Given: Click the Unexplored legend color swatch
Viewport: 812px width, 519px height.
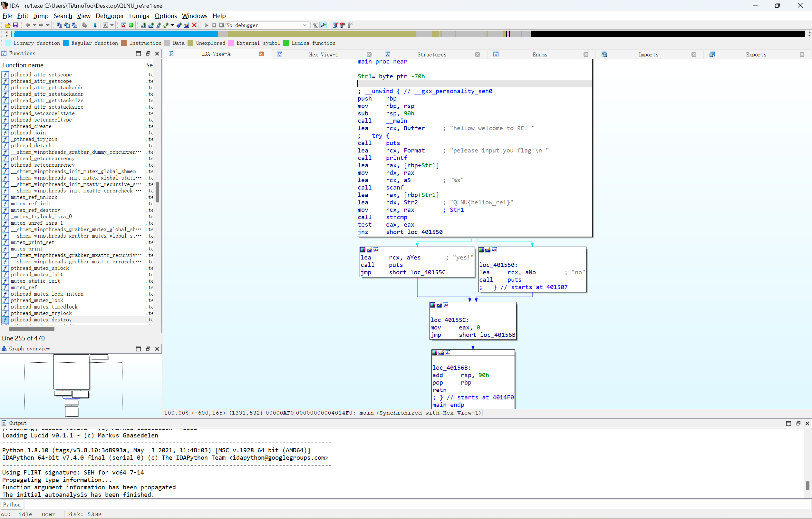Looking at the screenshot, I should pyautogui.click(x=190, y=43).
